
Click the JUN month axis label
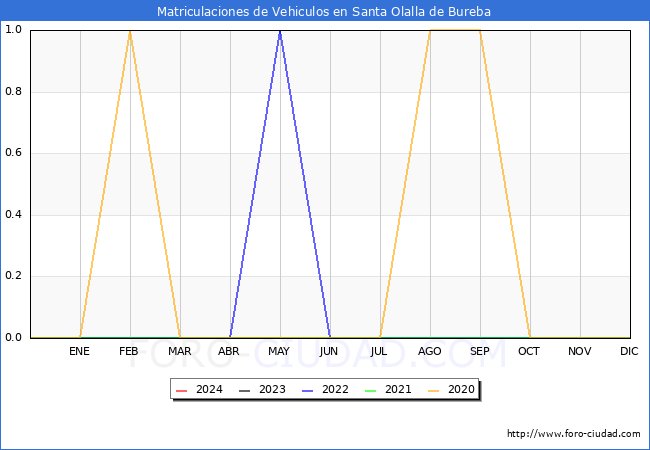[x=329, y=351]
